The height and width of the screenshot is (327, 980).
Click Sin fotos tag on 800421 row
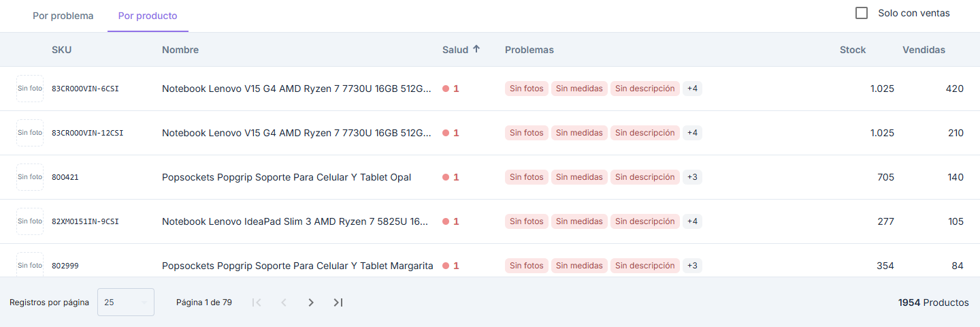tap(527, 177)
